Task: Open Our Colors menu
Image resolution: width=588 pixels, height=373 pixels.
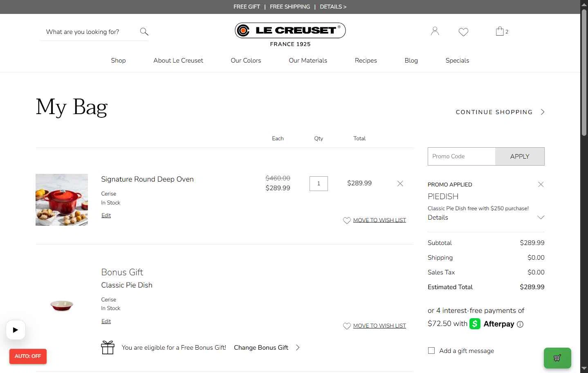Action: 246,61
